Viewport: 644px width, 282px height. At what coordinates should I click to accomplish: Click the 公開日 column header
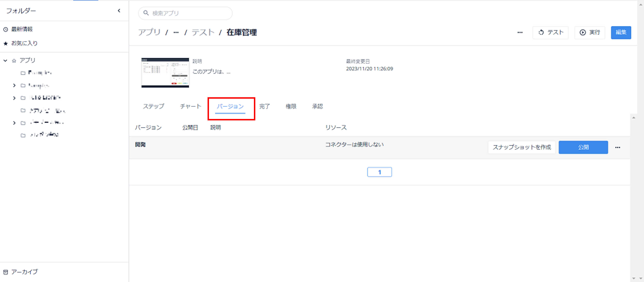click(190, 128)
